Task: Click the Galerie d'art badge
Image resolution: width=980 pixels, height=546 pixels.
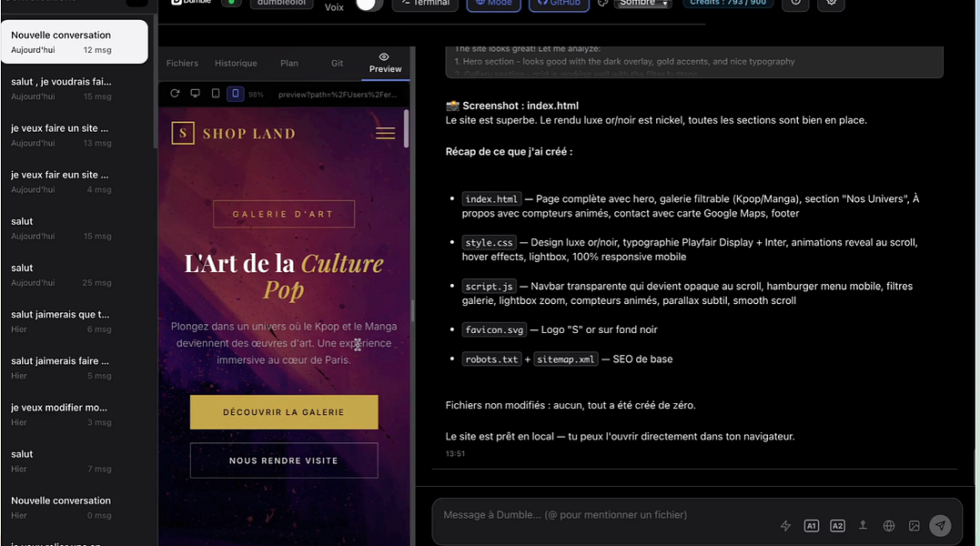Action: [x=284, y=214]
